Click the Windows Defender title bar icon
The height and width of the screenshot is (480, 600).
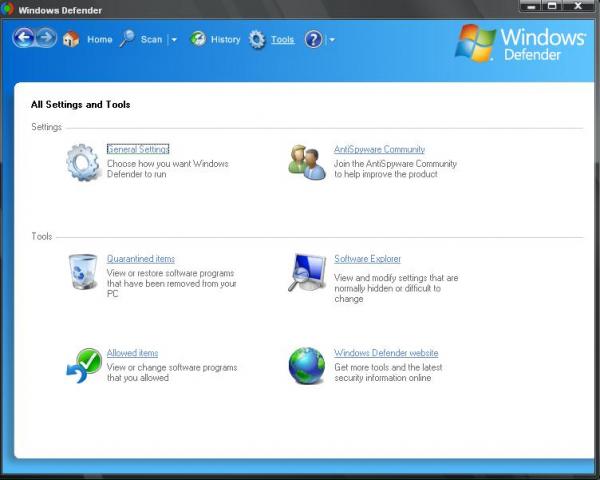click(x=7, y=9)
